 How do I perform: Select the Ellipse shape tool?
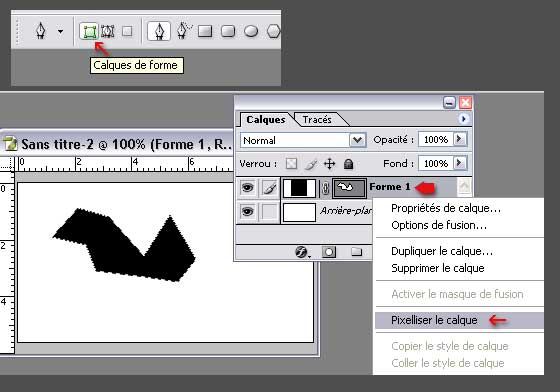click(251, 31)
